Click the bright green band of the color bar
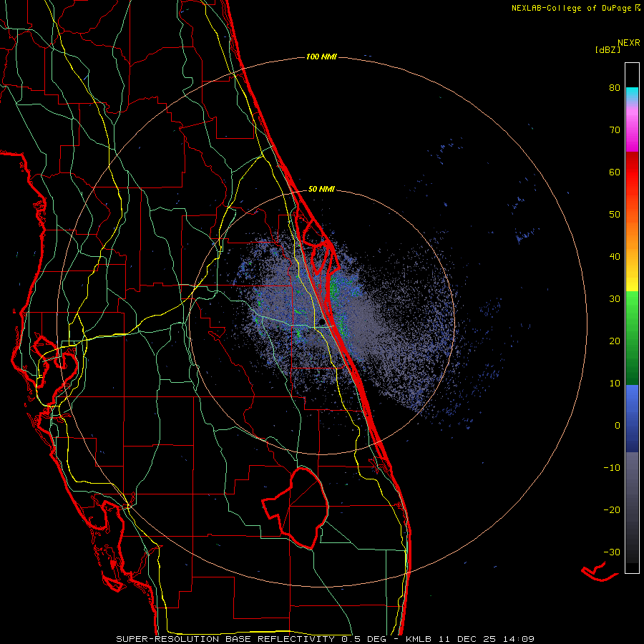 point(632,306)
